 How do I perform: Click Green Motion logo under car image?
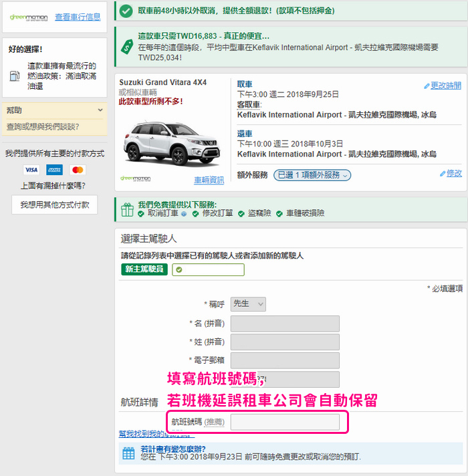[135, 178]
